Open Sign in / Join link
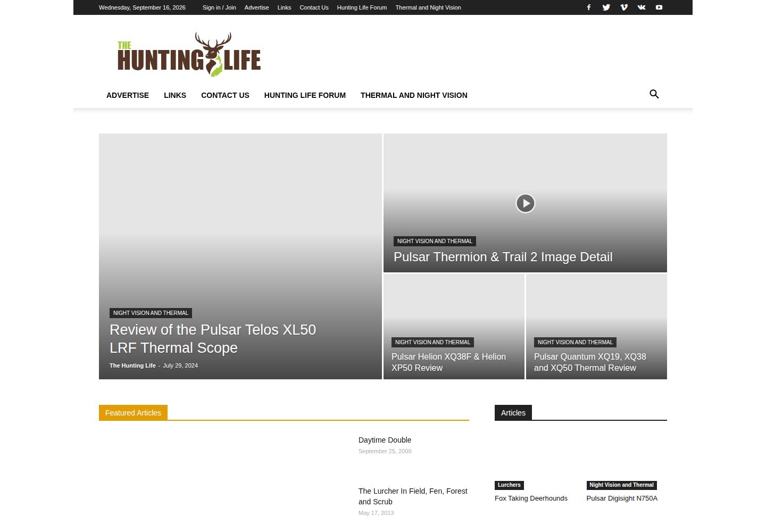Viewport: 766px width, 532px height. (x=219, y=7)
